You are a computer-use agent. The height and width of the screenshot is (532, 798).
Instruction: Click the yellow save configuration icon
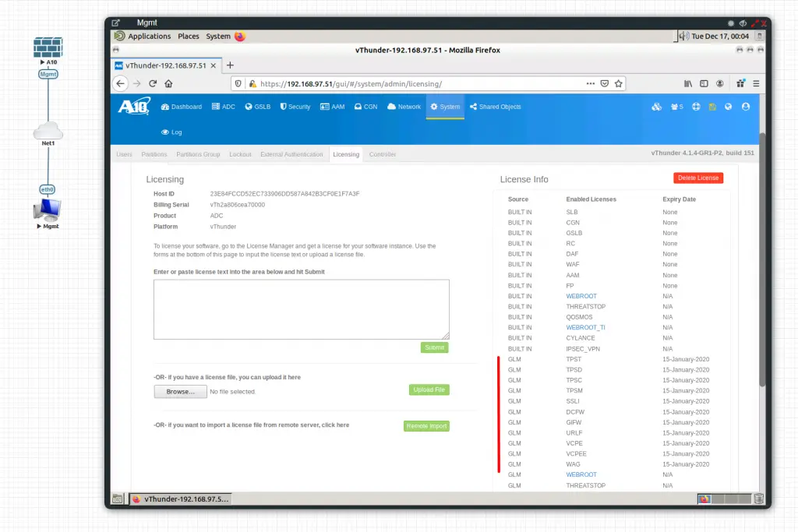(712, 107)
